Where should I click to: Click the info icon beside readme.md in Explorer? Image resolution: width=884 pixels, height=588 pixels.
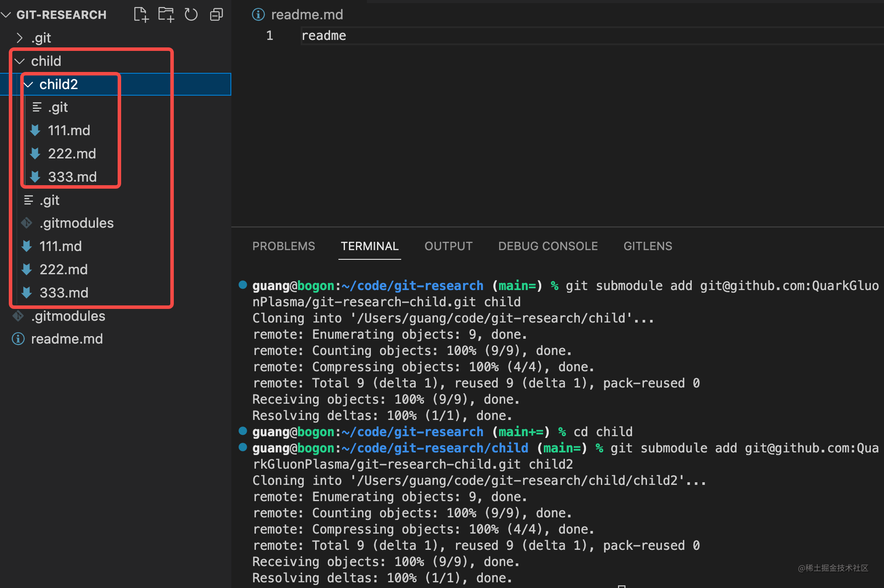(x=18, y=338)
